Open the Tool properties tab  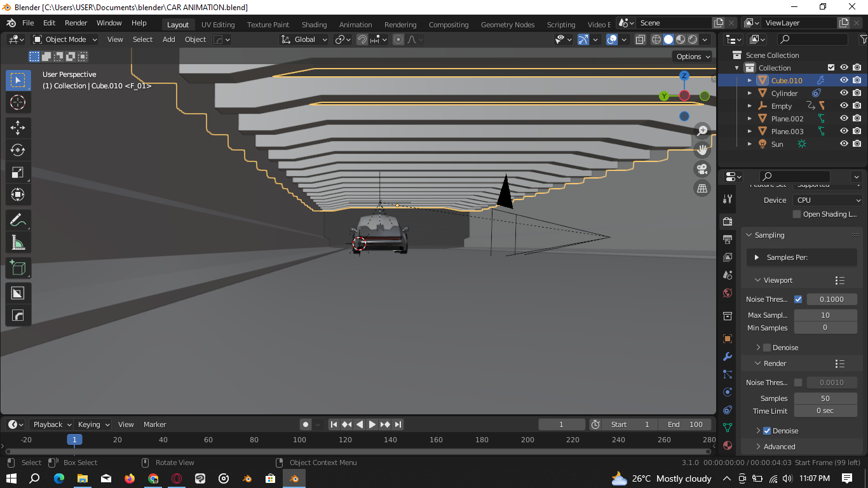[728, 199]
